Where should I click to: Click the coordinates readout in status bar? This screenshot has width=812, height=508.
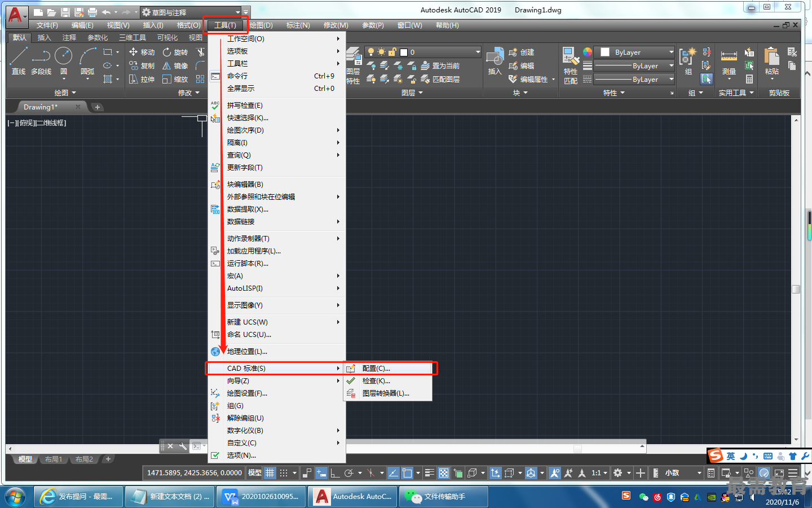195,473
